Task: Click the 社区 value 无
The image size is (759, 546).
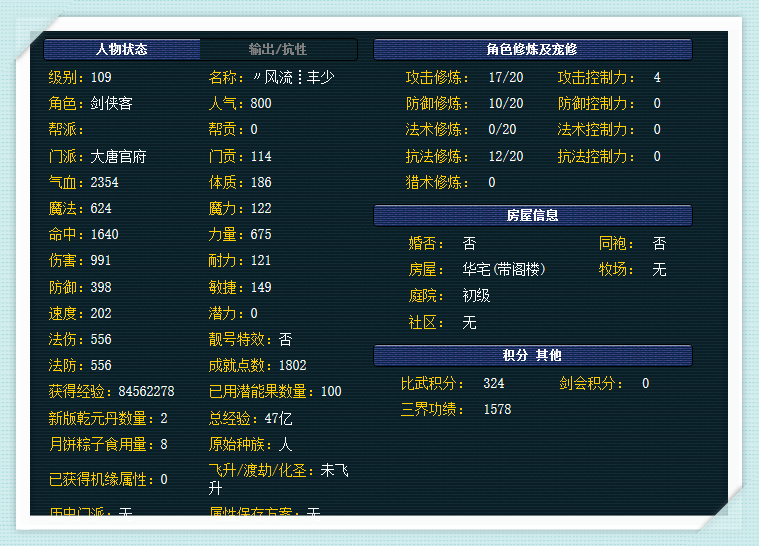Action: [x=470, y=323]
